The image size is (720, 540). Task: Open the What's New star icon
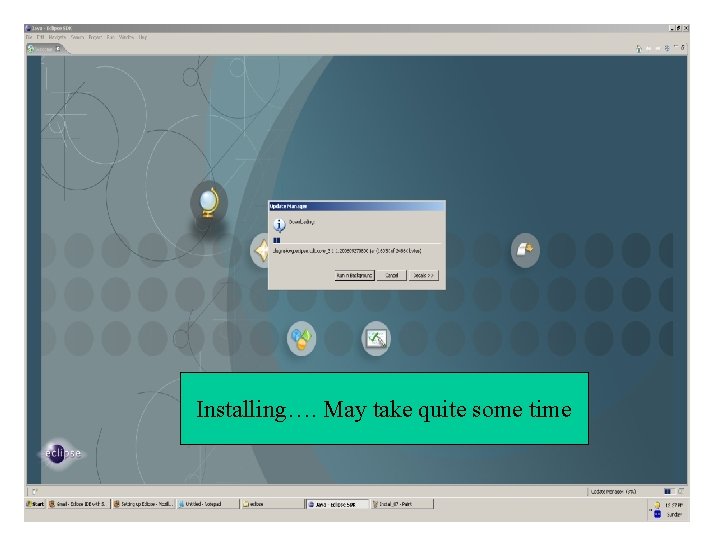[x=261, y=251]
